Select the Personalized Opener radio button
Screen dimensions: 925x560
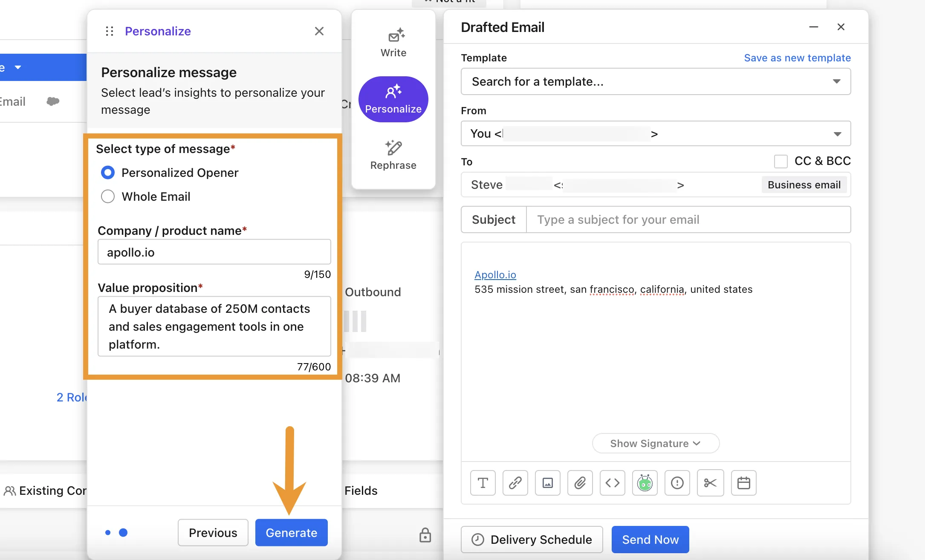tap(107, 173)
